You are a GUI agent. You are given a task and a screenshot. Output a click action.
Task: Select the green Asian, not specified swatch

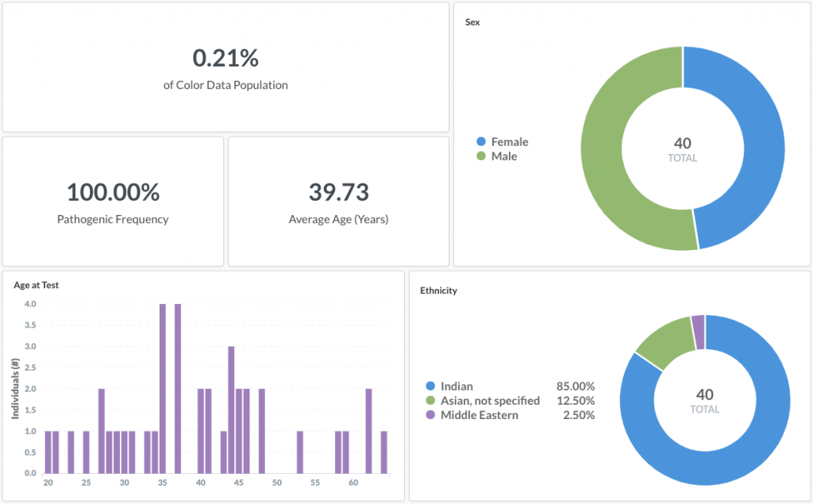[430, 401]
